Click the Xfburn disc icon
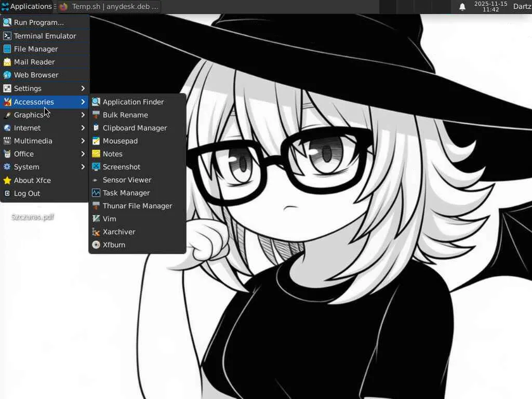Image resolution: width=532 pixels, height=399 pixels. tap(96, 245)
